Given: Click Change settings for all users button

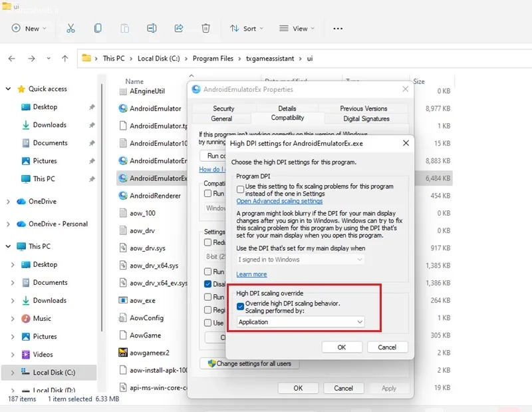Looking at the screenshot, I should pos(250,364).
